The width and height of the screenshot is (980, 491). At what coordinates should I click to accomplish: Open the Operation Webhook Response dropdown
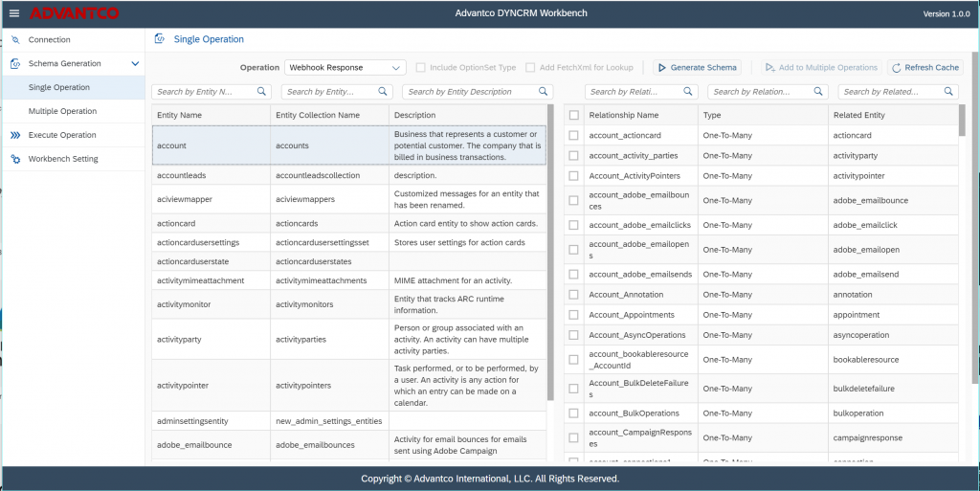(345, 67)
